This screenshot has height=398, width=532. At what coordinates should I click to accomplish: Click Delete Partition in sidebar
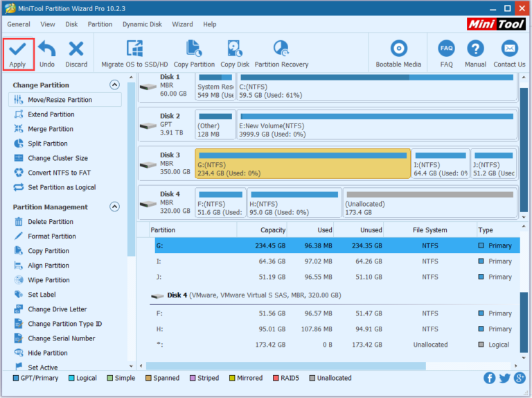(50, 222)
